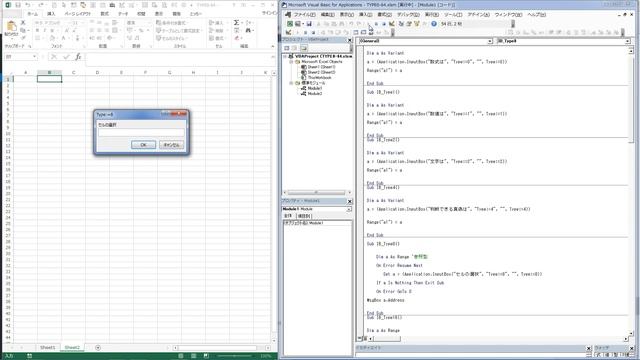
Task: Open the デバッグ menu in VBA editor
Action: [x=408, y=15]
